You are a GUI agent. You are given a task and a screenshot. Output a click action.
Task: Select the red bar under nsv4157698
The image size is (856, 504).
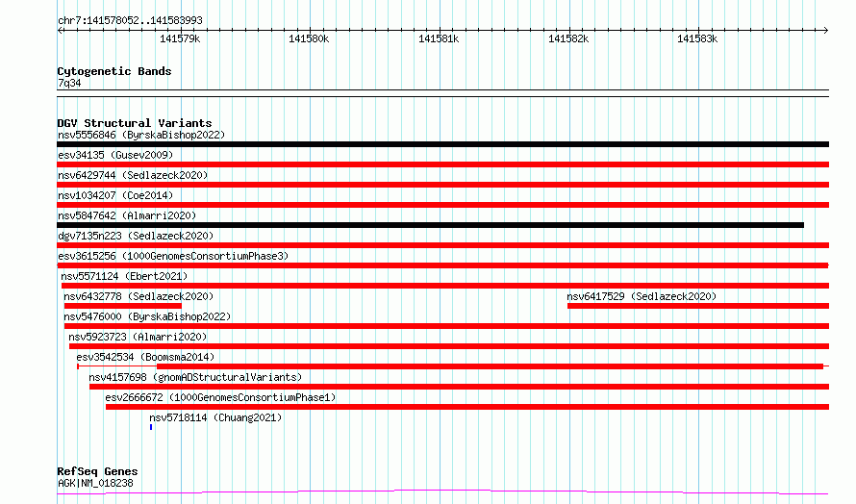pos(459,387)
